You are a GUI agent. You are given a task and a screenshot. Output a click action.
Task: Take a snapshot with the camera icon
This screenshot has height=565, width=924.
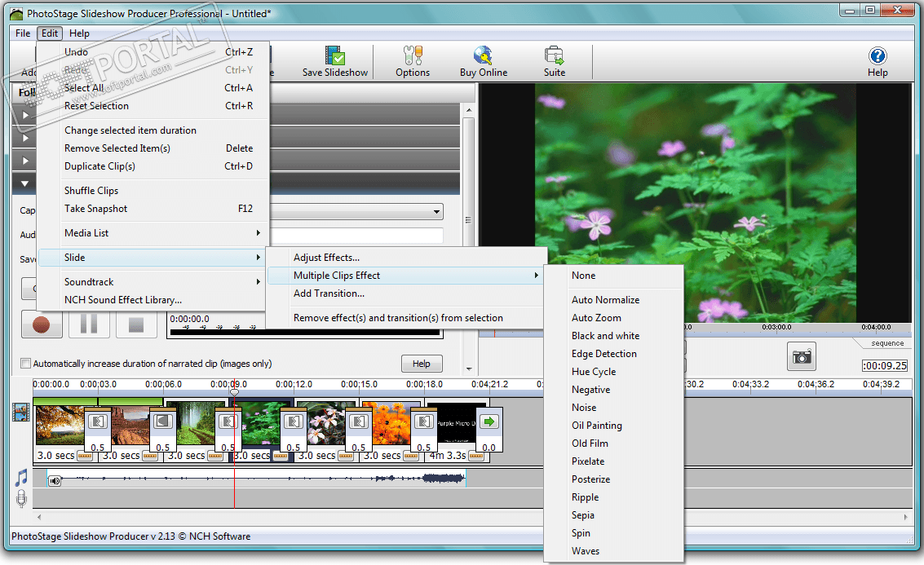(x=802, y=356)
